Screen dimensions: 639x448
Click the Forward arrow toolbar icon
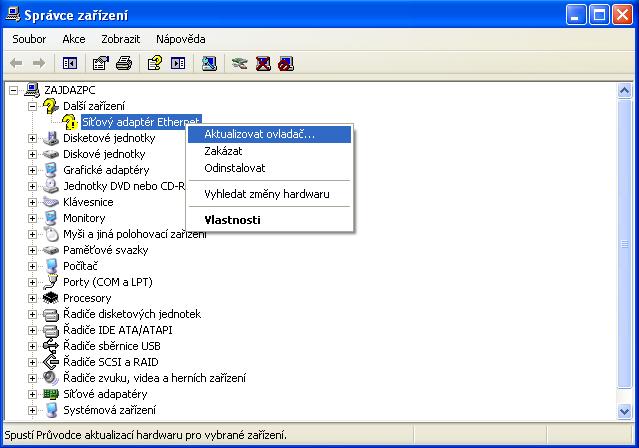pyautogui.click(x=39, y=63)
